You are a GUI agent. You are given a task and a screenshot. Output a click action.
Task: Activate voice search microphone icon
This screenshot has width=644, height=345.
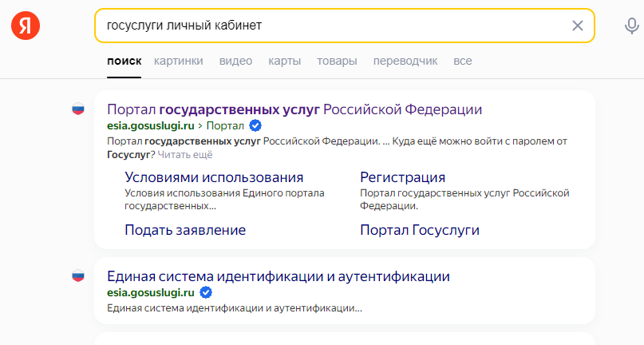(x=631, y=26)
